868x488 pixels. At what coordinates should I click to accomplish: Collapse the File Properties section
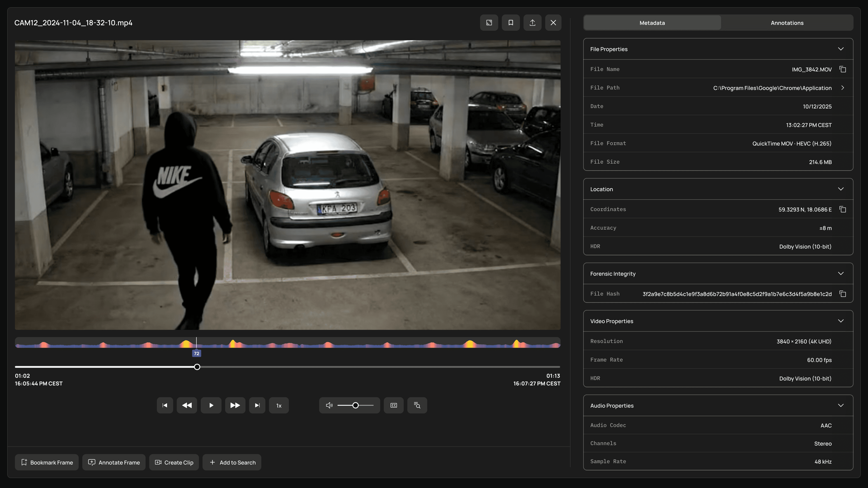click(841, 49)
